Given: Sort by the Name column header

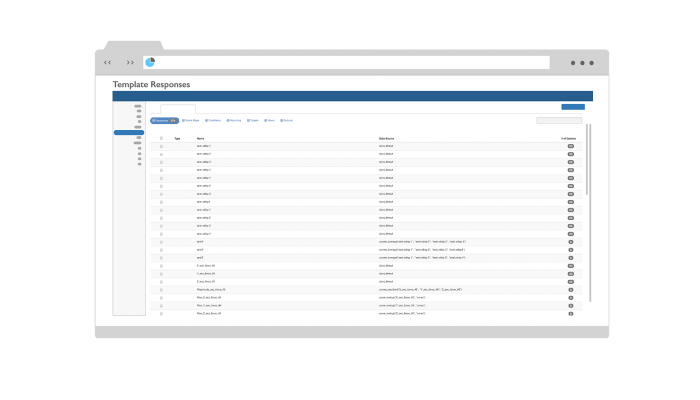Looking at the screenshot, I should click(200, 138).
